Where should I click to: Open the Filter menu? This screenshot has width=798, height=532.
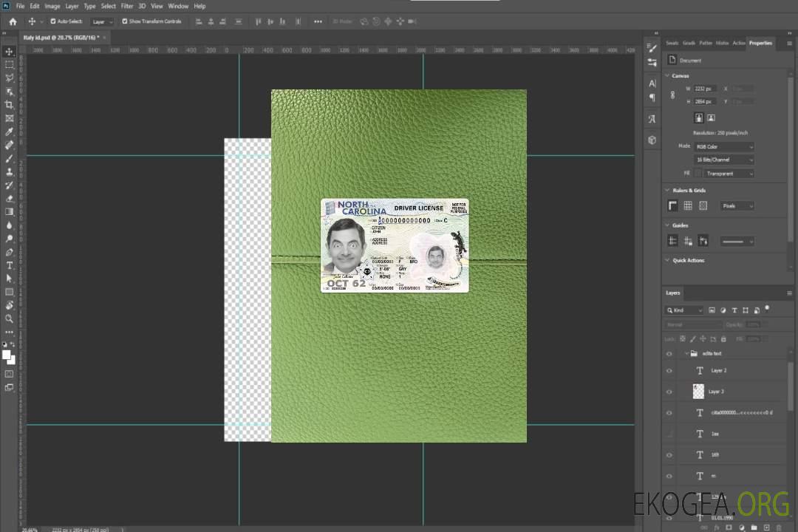(127, 6)
